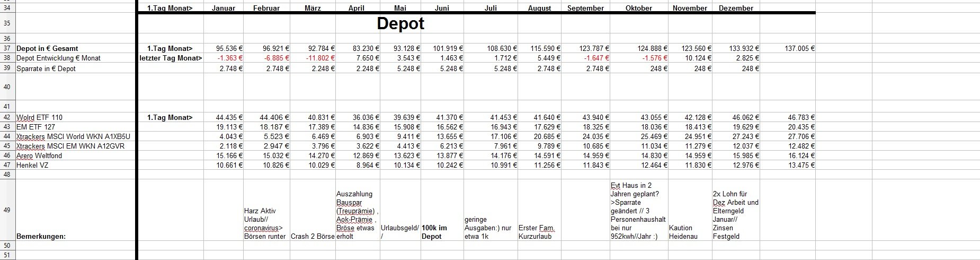This screenshot has height=260, width=980.
Task: Select the 'Depot in € Gesamt' label
Action: [x=47, y=48]
